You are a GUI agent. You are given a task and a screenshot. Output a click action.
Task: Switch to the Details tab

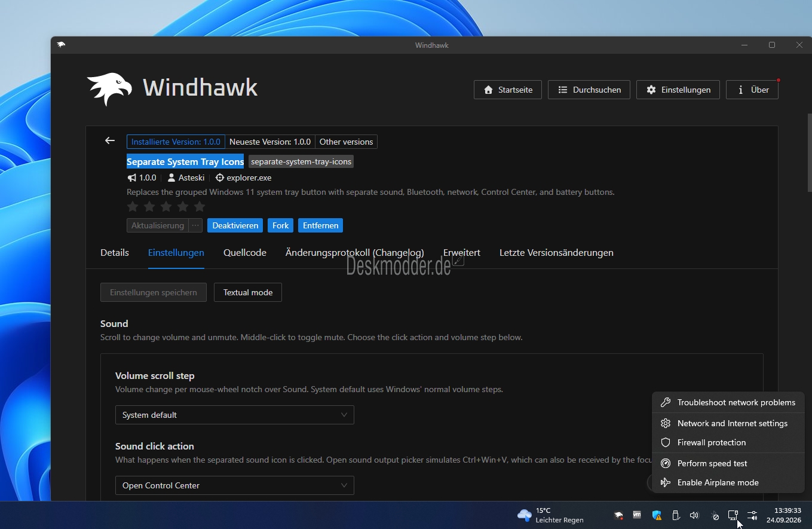click(115, 252)
